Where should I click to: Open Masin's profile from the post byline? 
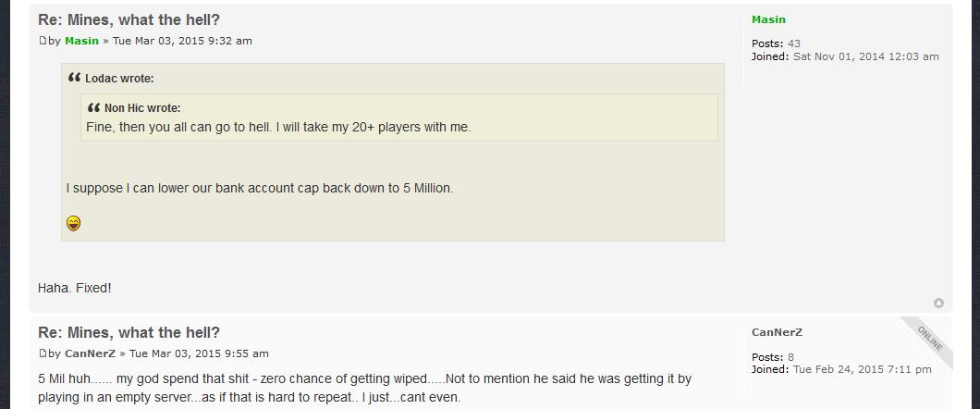82,41
